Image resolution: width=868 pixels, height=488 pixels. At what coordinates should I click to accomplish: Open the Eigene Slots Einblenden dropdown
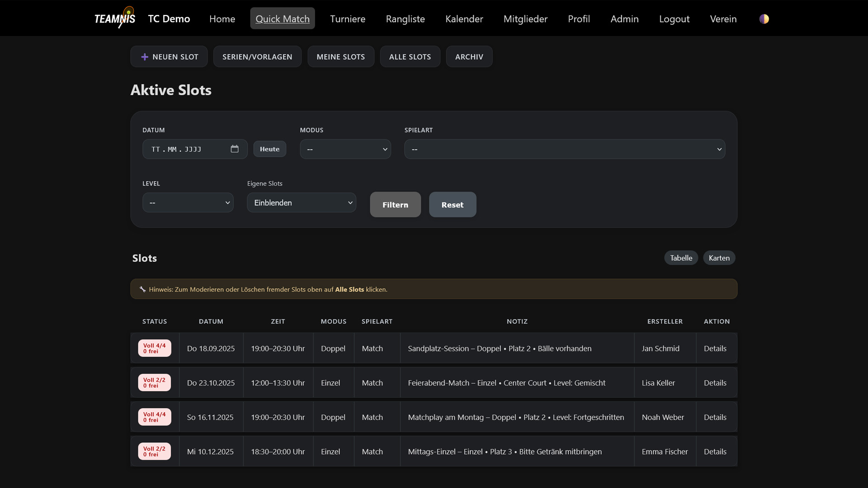[x=302, y=203]
